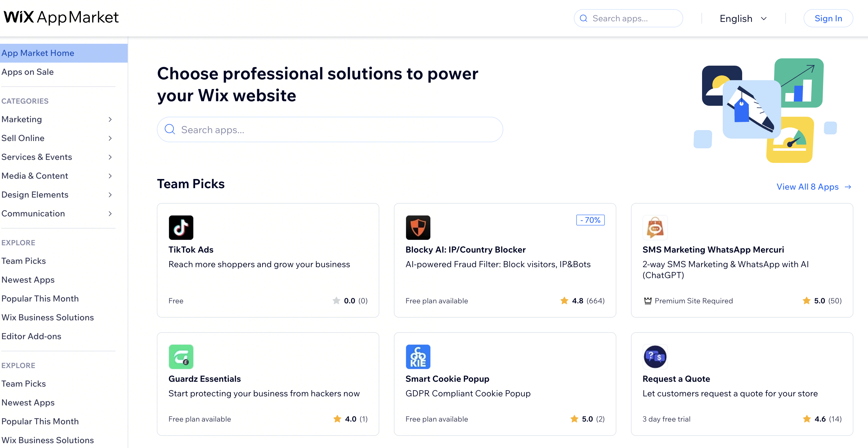Open the English language dropdown
Screen dimensions: 868x448
coord(742,18)
